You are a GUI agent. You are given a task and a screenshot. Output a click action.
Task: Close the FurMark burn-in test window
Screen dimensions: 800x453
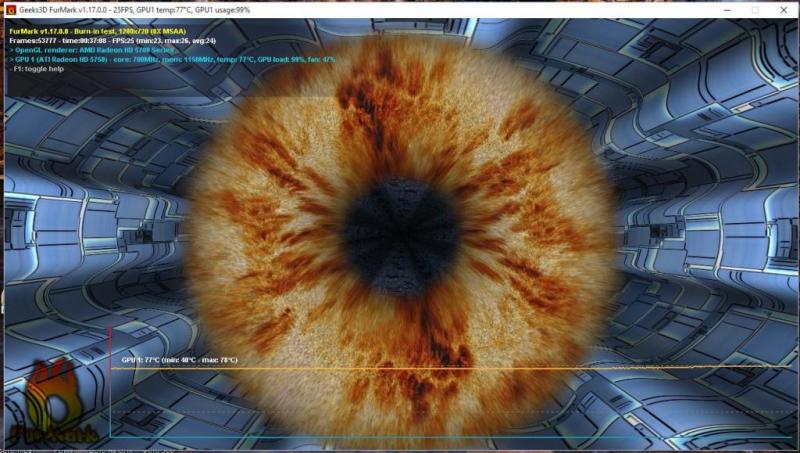pos(783,9)
